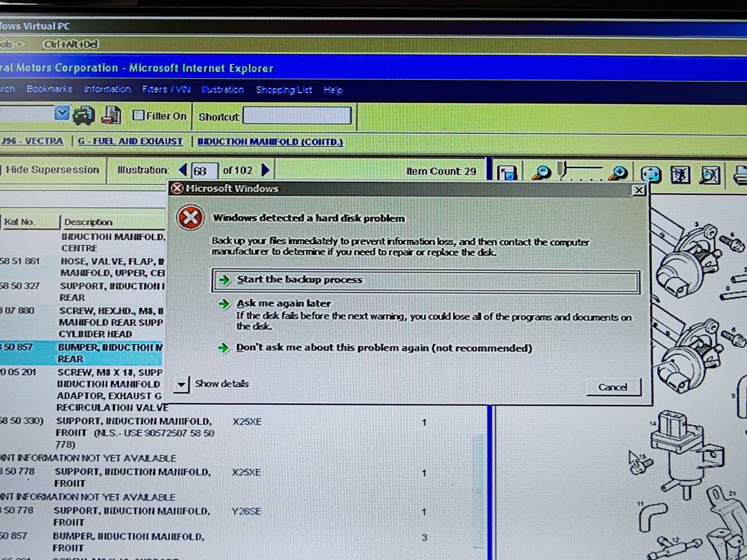Open G - FUEL AND EXHAUST breadcrumb link

tap(130, 141)
